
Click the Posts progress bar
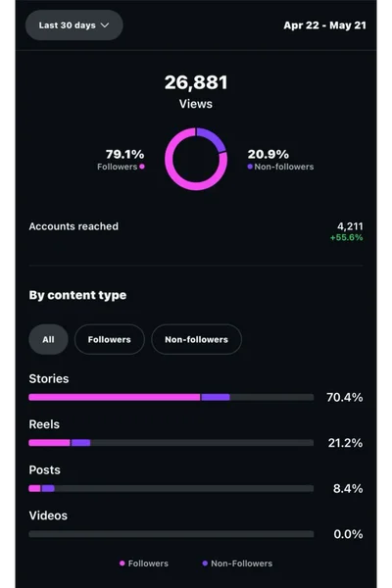[x=171, y=489]
